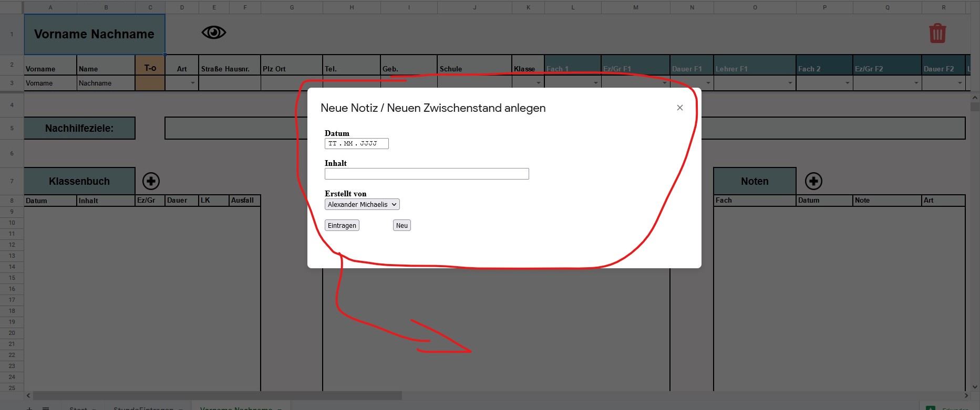Open the Ez/Gr F1 dropdown arrow
The height and width of the screenshot is (410, 980).
pos(664,83)
